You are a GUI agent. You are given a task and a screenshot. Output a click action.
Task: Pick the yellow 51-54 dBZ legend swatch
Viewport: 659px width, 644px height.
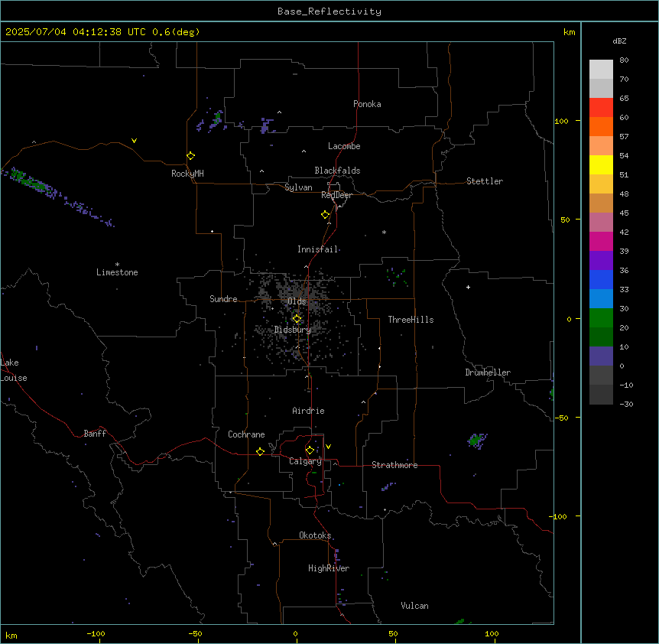[601, 164]
